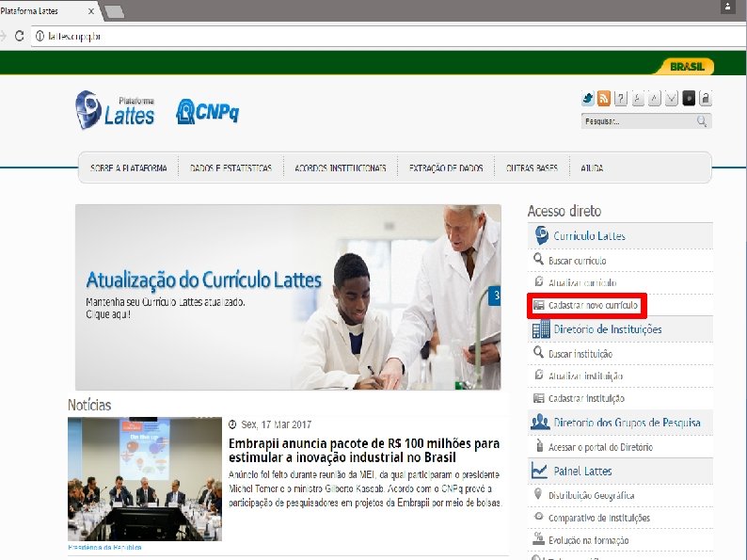Click the Distribuição Geográfica link

click(x=591, y=496)
